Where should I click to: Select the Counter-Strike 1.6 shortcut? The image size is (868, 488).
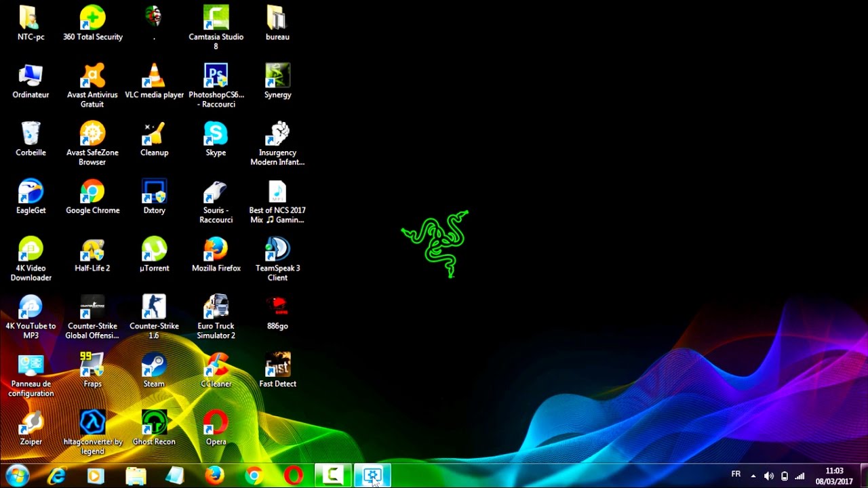(x=154, y=317)
